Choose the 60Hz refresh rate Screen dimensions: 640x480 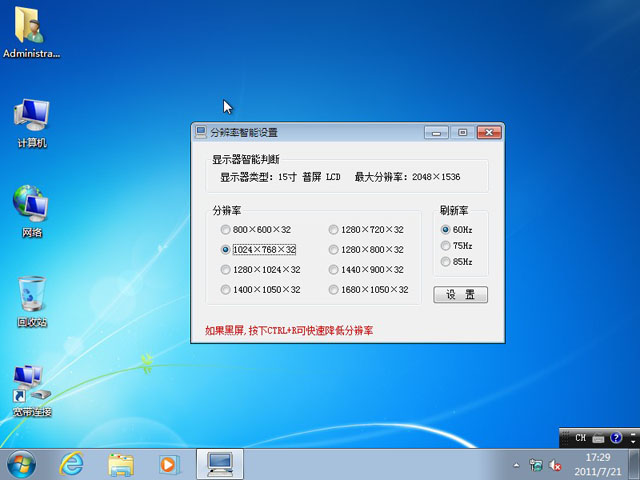(x=456, y=229)
